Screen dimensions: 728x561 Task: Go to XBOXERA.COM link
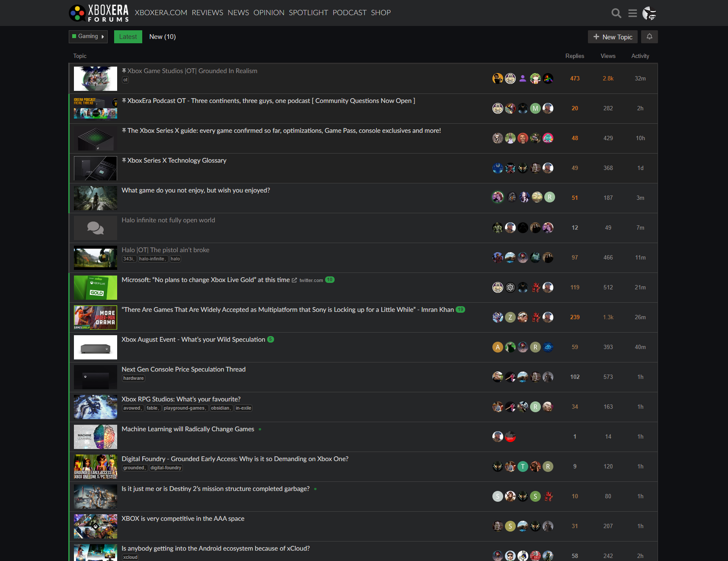161,13
